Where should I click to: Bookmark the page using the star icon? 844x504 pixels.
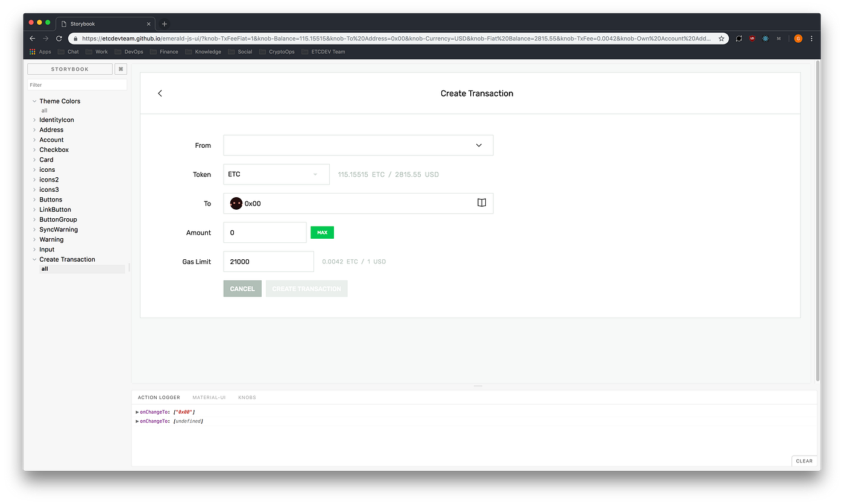pyautogui.click(x=722, y=37)
